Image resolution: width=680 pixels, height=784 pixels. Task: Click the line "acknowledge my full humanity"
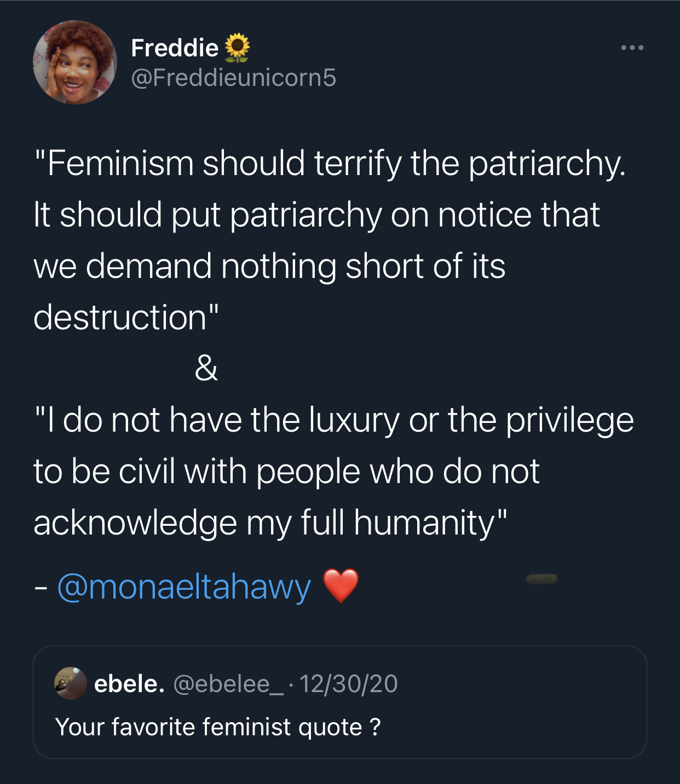pos(270,522)
